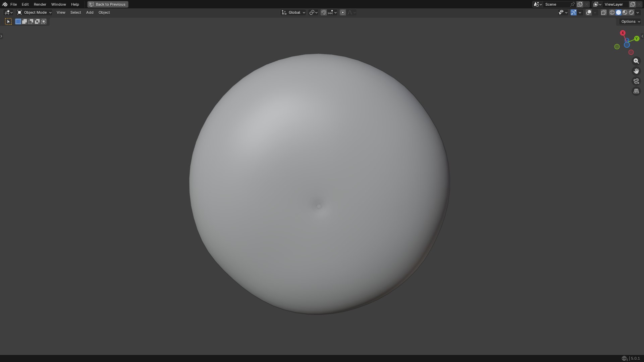Switch perspective/orthographic grid icon

[636, 91]
